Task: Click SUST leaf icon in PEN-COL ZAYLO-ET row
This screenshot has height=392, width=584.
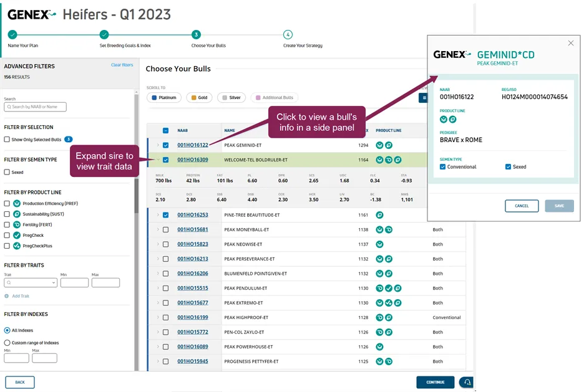Action: 389,332
